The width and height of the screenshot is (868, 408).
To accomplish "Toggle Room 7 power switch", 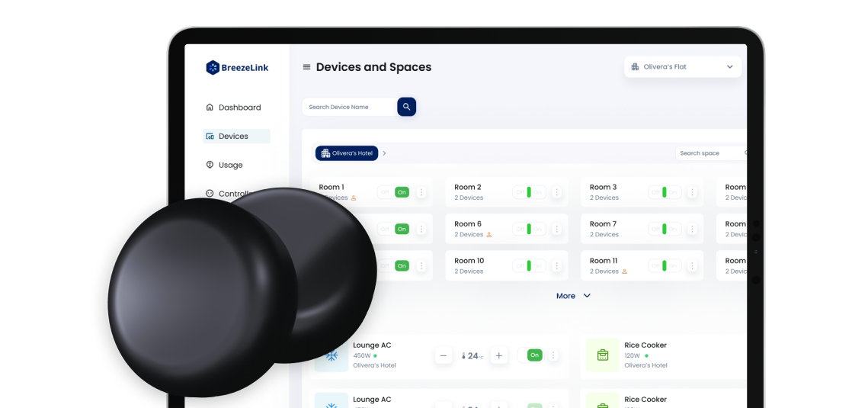I will pos(665,229).
